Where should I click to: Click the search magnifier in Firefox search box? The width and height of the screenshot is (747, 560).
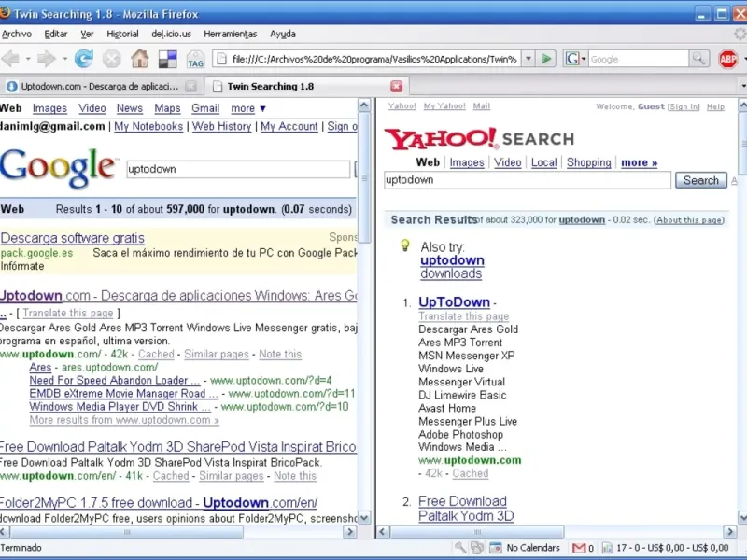pyautogui.click(x=698, y=59)
